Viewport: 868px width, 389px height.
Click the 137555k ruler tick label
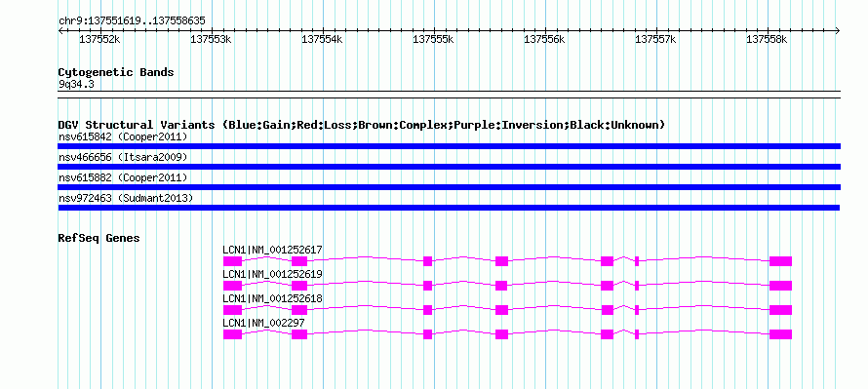pyautogui.click(x=433, y=40)
